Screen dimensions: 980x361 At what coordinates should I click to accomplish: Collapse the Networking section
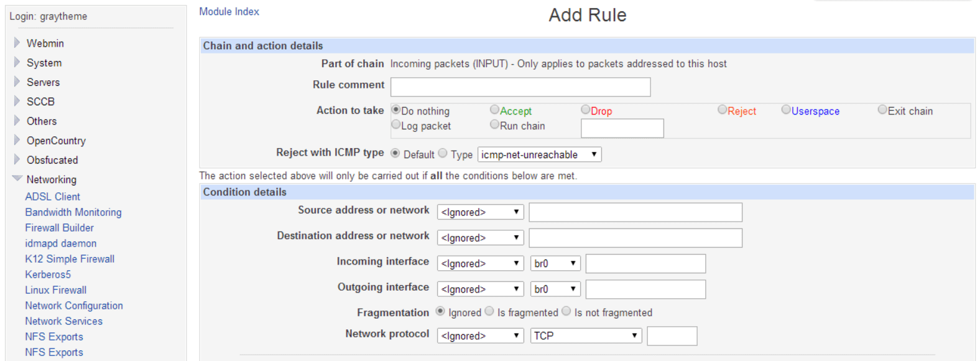click(x=51, y=179)
